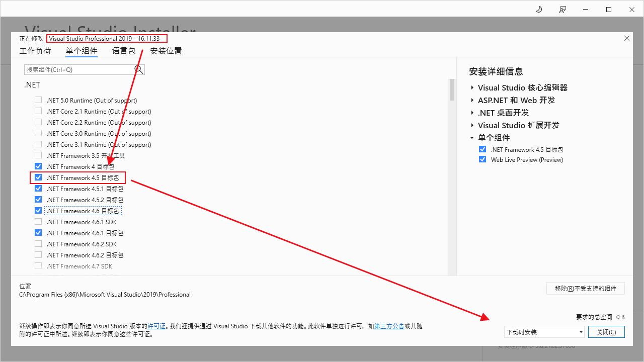Check .NET Core 2.2 Runtime checkbox
This screenshot has width=644, height=362.
point(38,122)
